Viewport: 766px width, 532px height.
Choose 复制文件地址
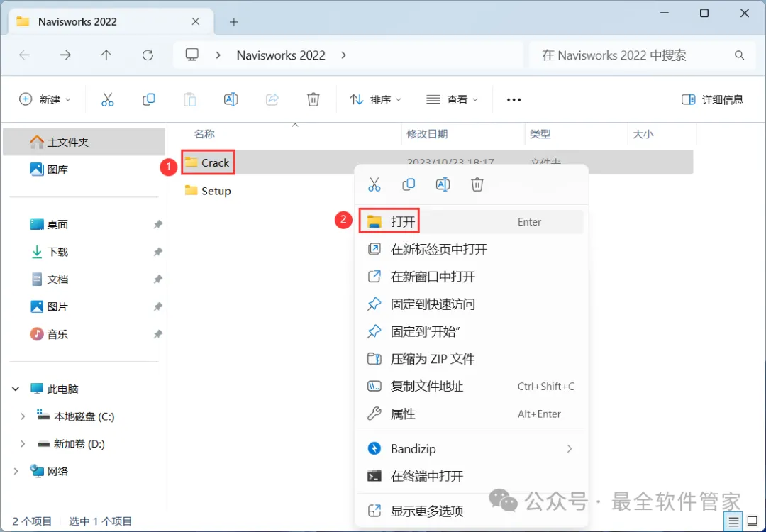(x=472, y=387)
